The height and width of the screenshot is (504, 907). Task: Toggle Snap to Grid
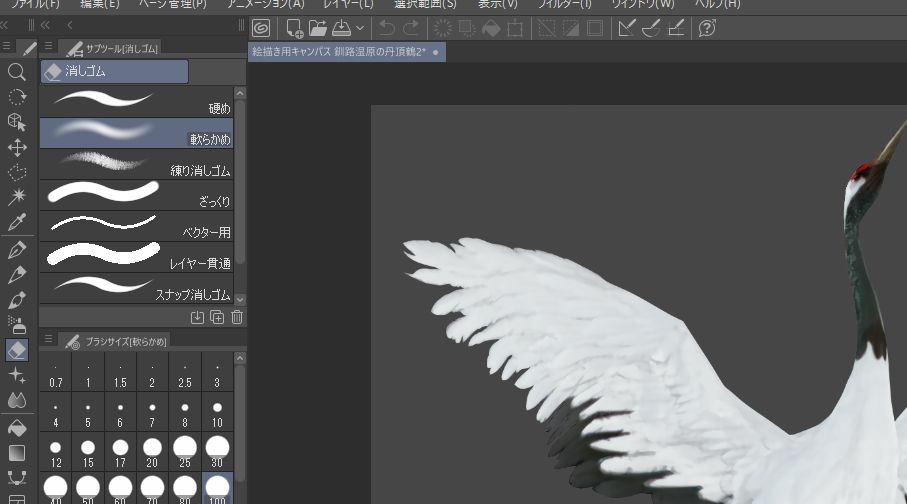(x=676, y=28)
